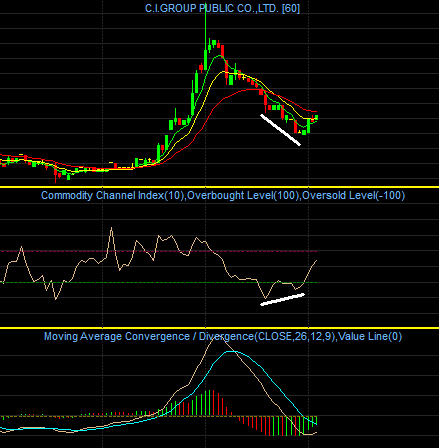Select the red moving average line at its crest
This screenshot has width=439, height=448.
251,89
